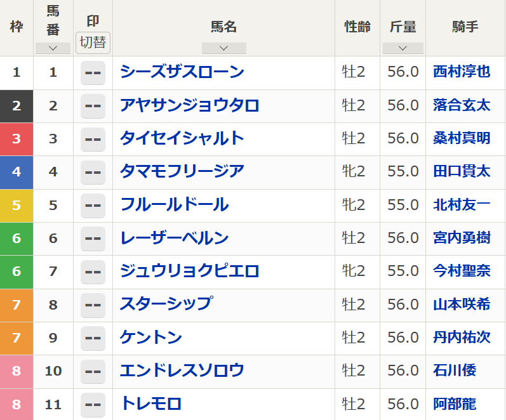
Task: View jockey profile 西村淳也
Action: (462, 72)
